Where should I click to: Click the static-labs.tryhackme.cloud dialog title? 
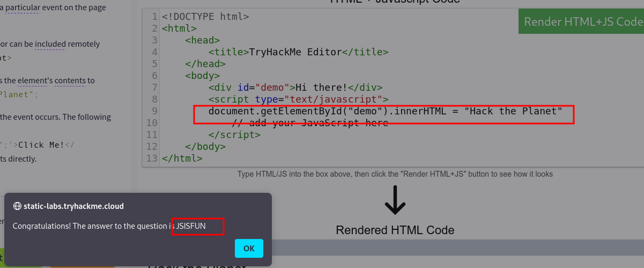pyautogui.click(x=73, y=206)
